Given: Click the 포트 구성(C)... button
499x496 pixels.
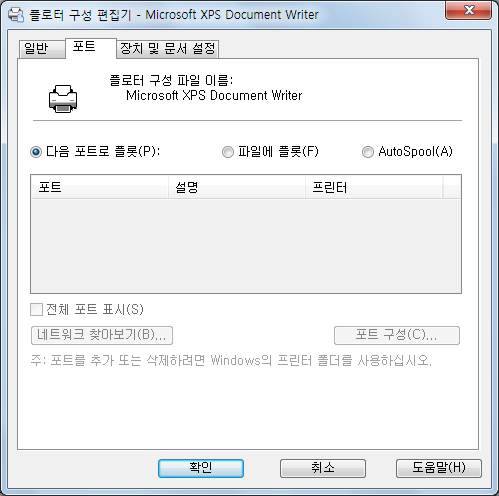Looking at the screenshot, I should 397,335.
